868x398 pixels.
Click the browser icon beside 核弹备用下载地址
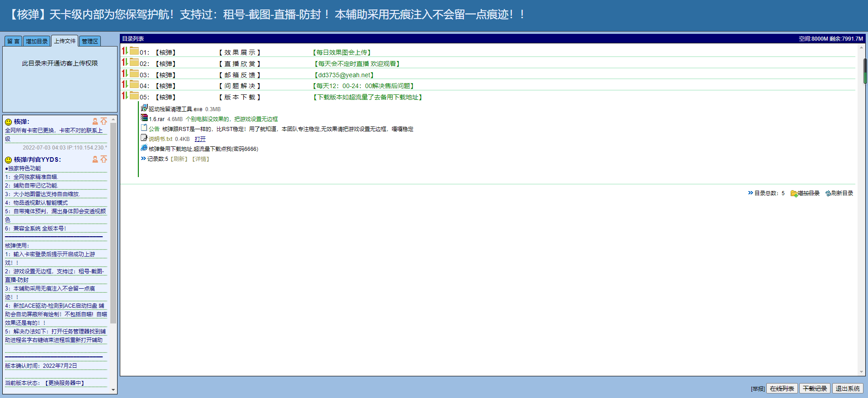[144, 148]
